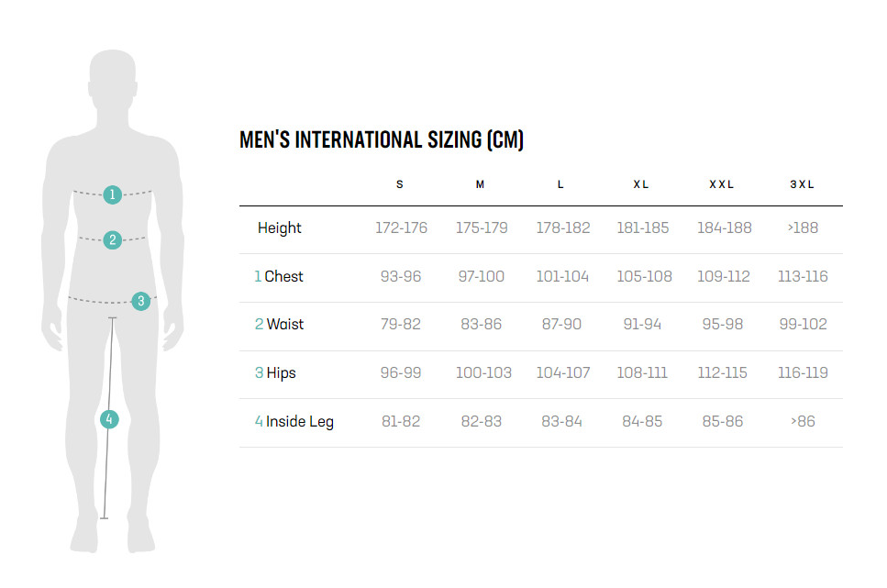887x588 pixels.
Task: Select the L size column header
Action: [560, 184]
